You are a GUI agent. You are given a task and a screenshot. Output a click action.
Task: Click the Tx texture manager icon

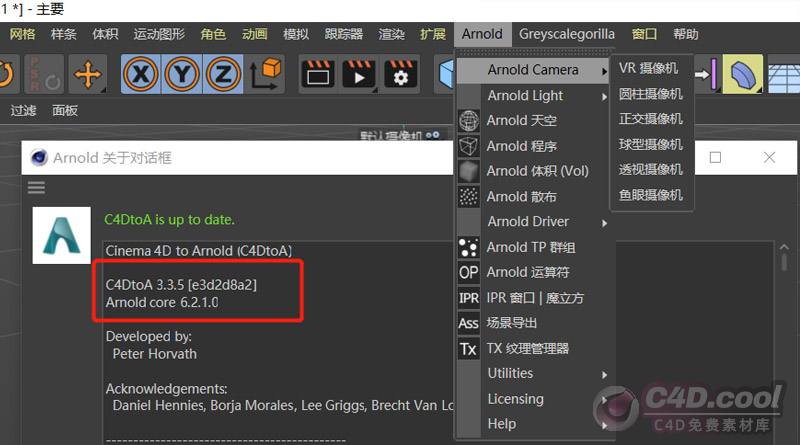pyautogui.click(x=468, y=349)
